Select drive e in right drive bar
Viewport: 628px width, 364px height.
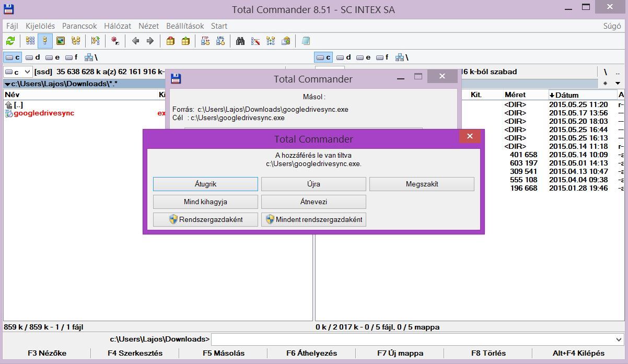click(364, 57)
